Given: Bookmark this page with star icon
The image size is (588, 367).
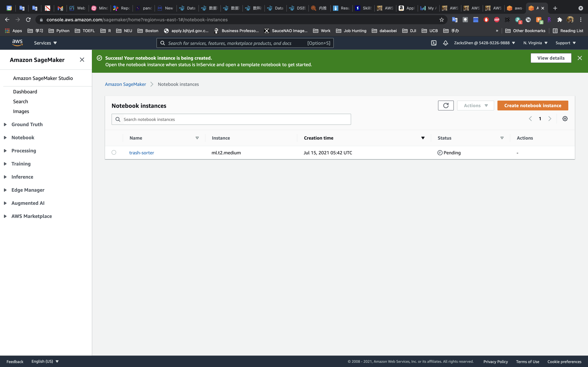Looking at the screenshot, I should [x=441, y=20].
